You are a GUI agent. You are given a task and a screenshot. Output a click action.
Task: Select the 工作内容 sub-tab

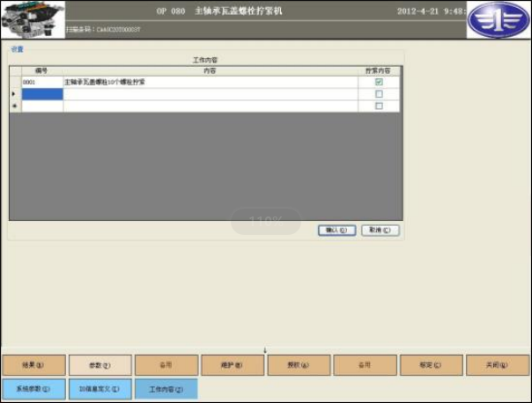(166, 389)
